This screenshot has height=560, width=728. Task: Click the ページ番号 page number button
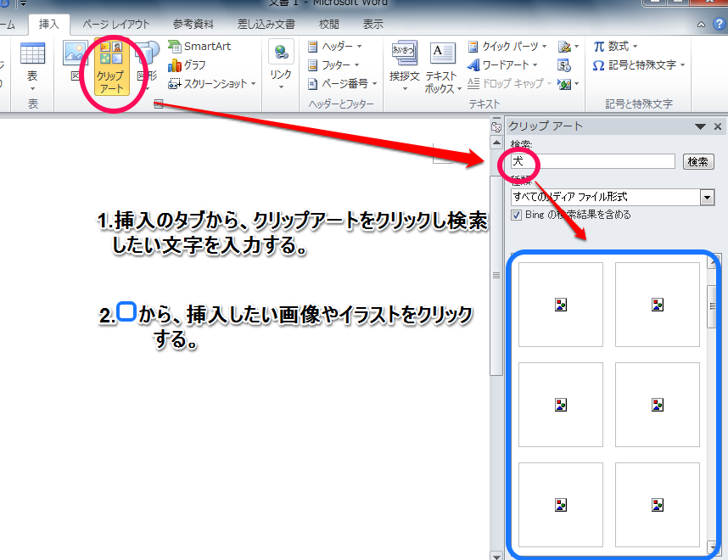click(342, 84)
